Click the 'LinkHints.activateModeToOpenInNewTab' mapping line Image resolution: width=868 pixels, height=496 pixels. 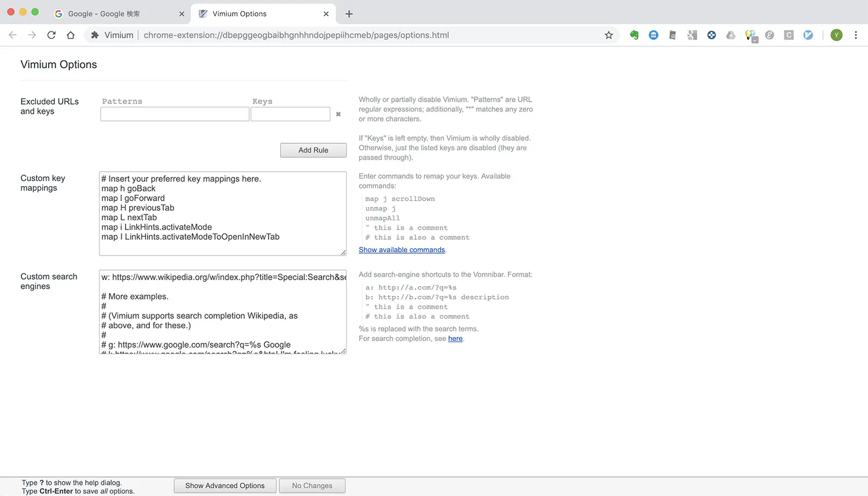tap(190, 237)
